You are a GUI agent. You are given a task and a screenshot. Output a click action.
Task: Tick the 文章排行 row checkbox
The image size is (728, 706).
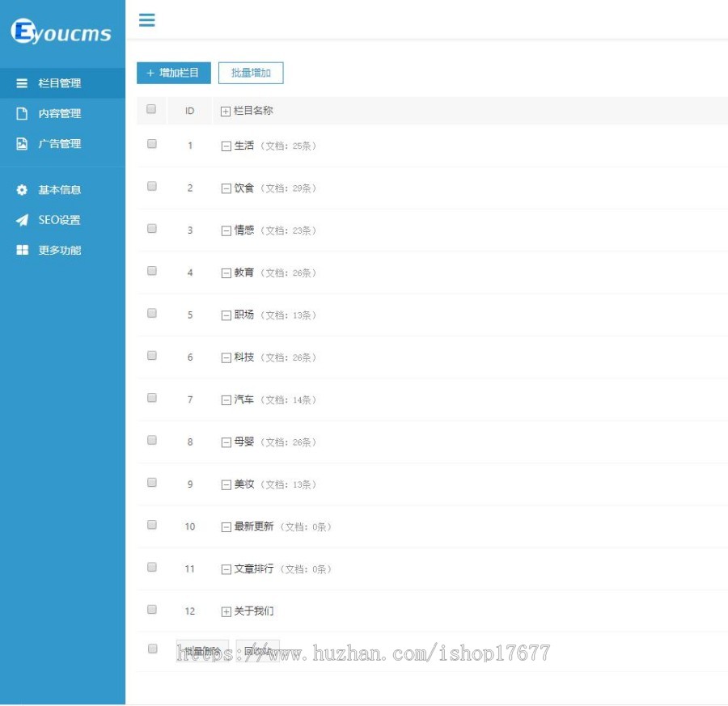tap(152, 567)
